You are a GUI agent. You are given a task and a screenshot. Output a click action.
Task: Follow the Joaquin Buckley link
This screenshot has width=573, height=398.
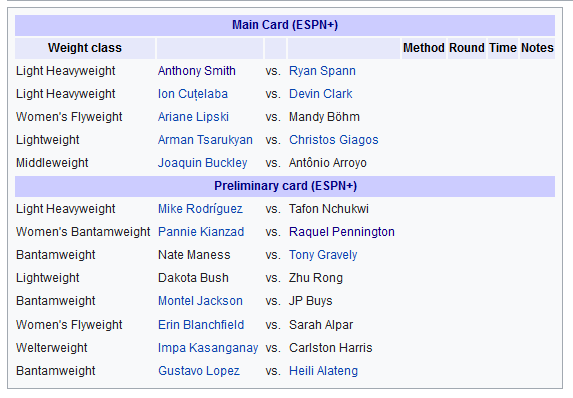[202, 163]
